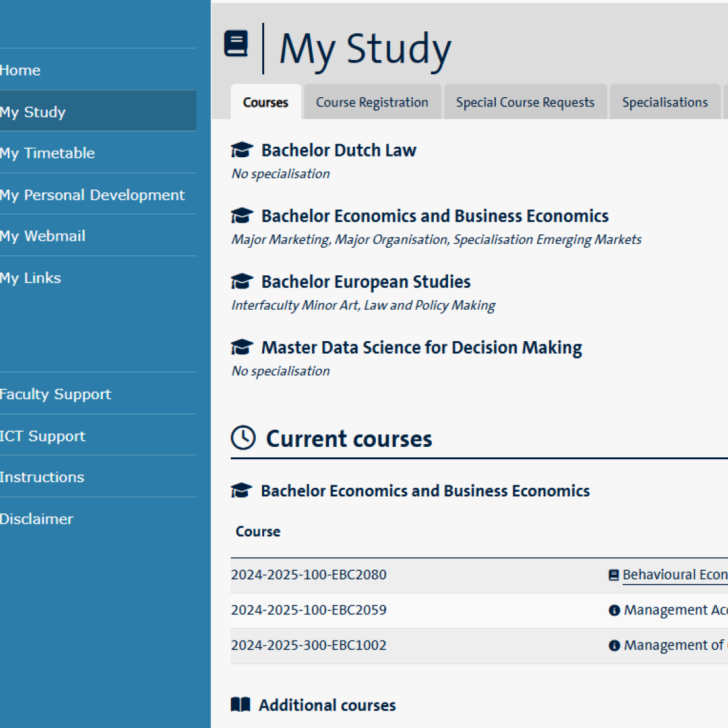Open Faculty Support link in sidebar

pyautogui.click(x=56, y=394)
